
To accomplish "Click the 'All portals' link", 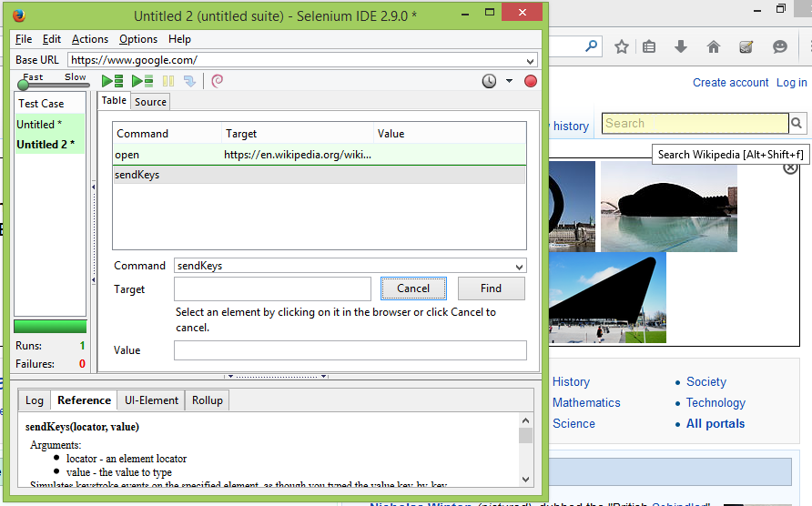I will pos(716,424).
